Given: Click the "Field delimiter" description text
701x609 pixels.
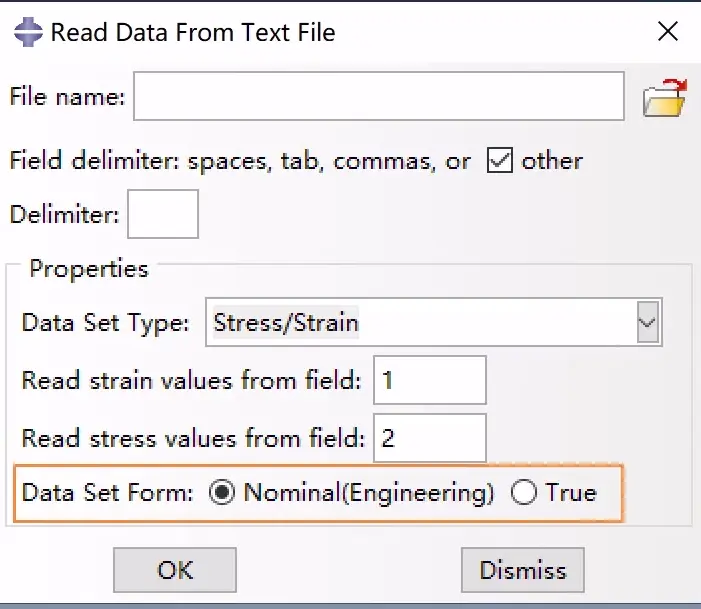Looking at the screenshot, I should pyautogui.click(x=240, y=161).
